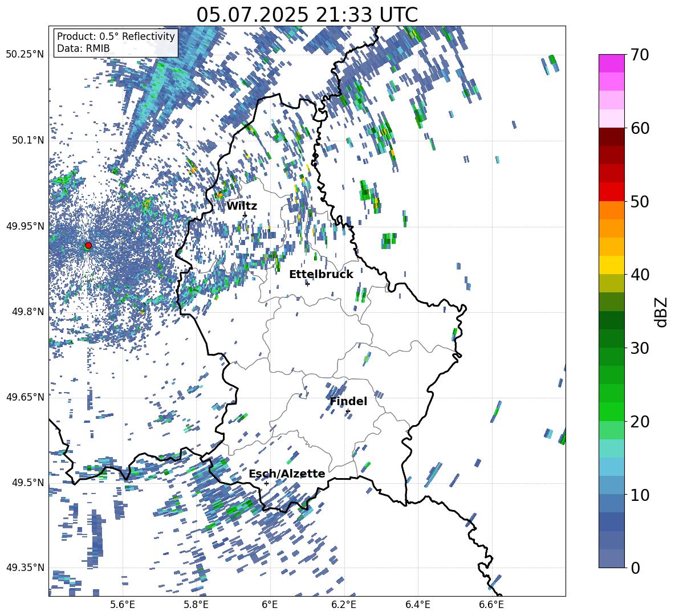This screenshot has height=616, width=675.
Task: Click the 5.8°E longitude label
Action: pos(196,605)
